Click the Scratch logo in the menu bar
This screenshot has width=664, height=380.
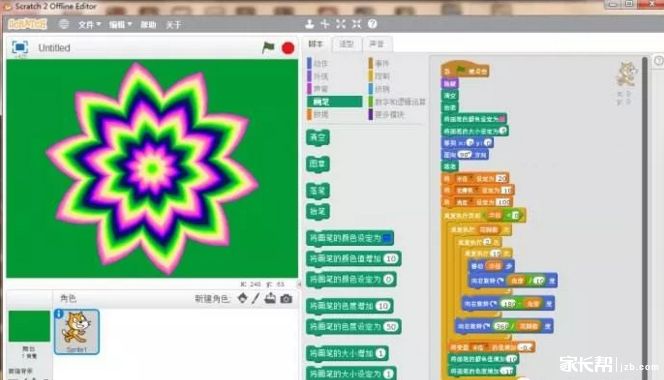click(28, 24)
